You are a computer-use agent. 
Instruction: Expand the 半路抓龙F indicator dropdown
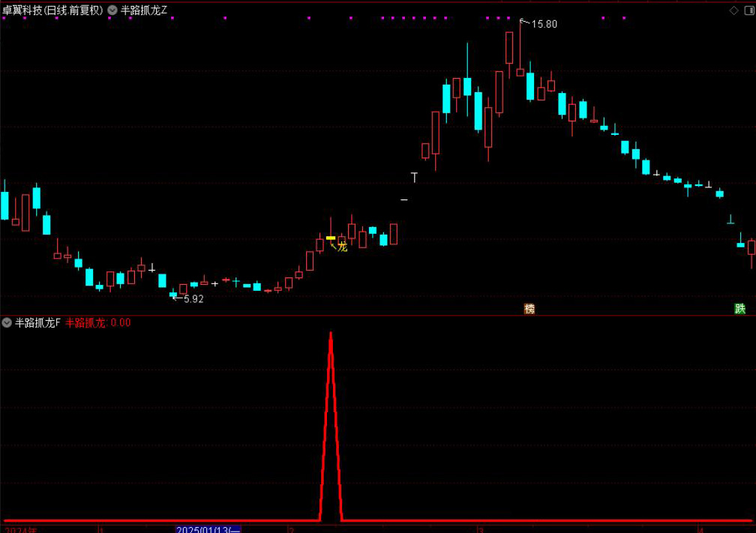(7, 323)
